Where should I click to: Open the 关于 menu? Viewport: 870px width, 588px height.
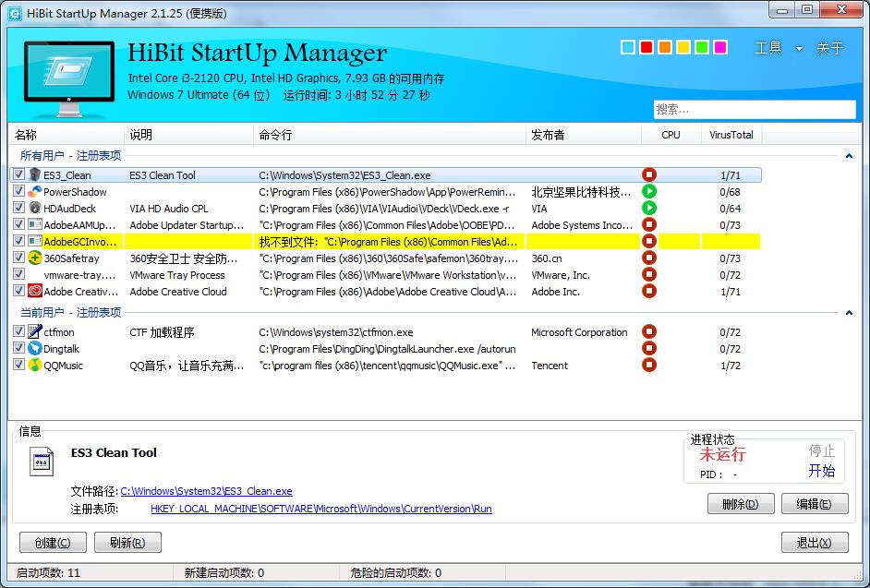tap(829, 49)
